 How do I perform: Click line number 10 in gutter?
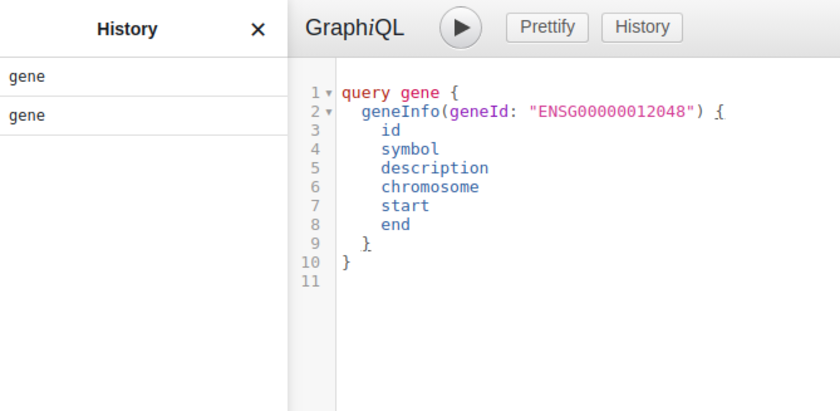click(x=310, y=262)
